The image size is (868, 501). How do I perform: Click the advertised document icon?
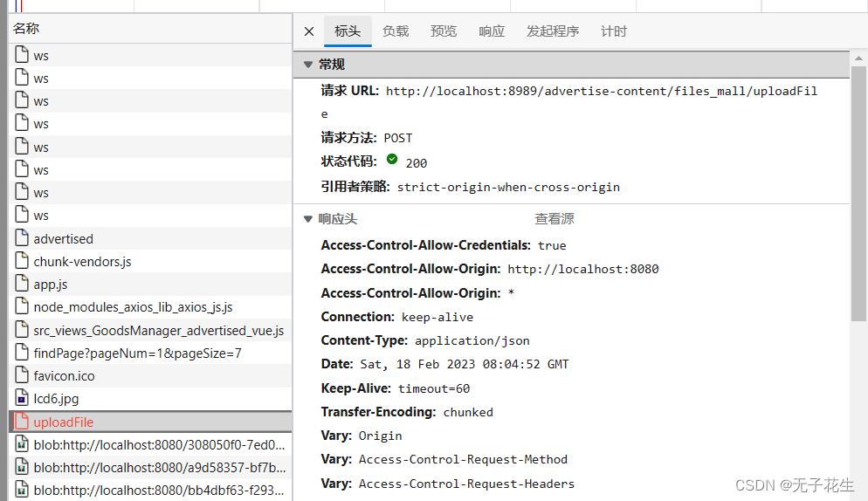tap(22, 237)
